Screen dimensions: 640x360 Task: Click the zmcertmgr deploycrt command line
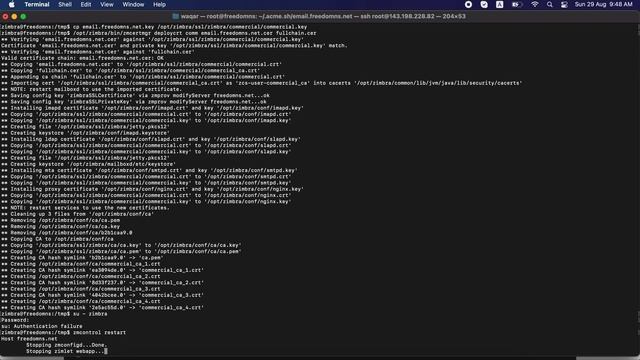(x=158, y=33)
